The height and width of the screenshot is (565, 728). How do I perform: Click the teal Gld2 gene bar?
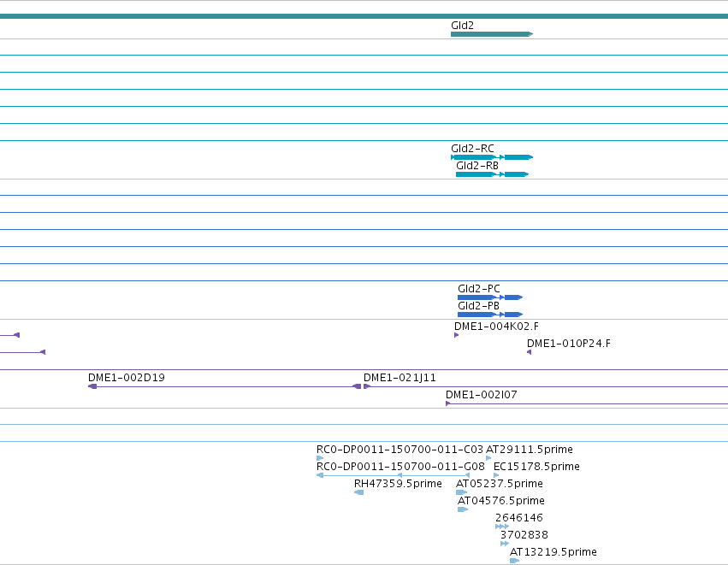click(x=492, y=34)
